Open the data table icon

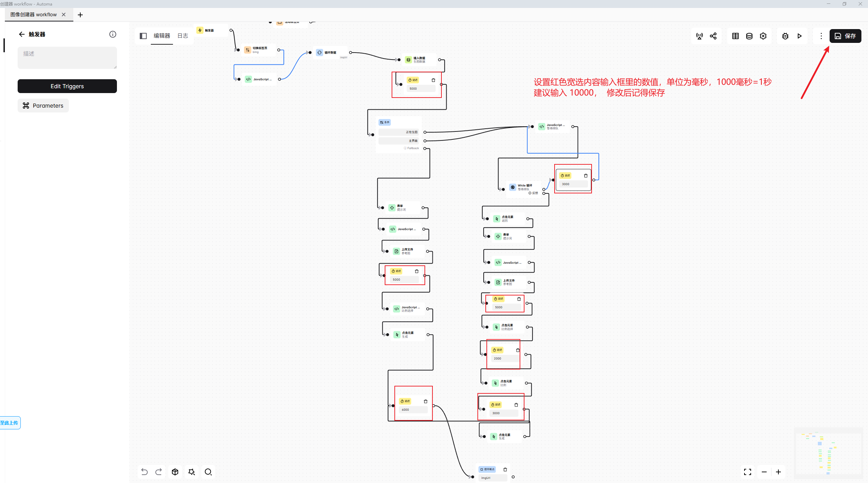(x=735, y=36)
